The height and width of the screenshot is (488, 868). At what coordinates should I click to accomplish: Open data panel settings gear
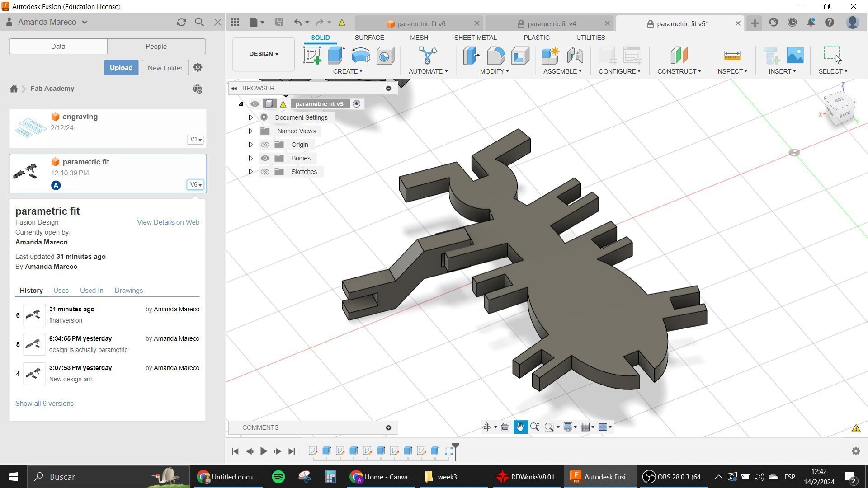point(198,68)
